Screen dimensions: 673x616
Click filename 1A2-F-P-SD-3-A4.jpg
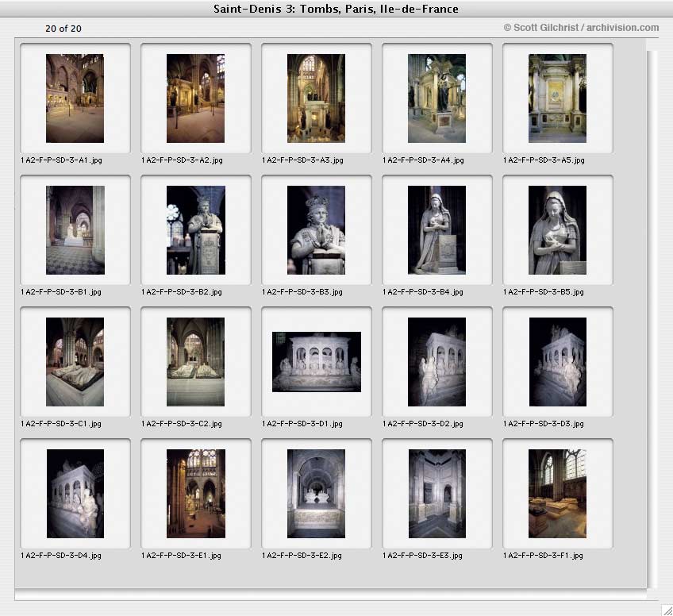click(x=423, y=160)
